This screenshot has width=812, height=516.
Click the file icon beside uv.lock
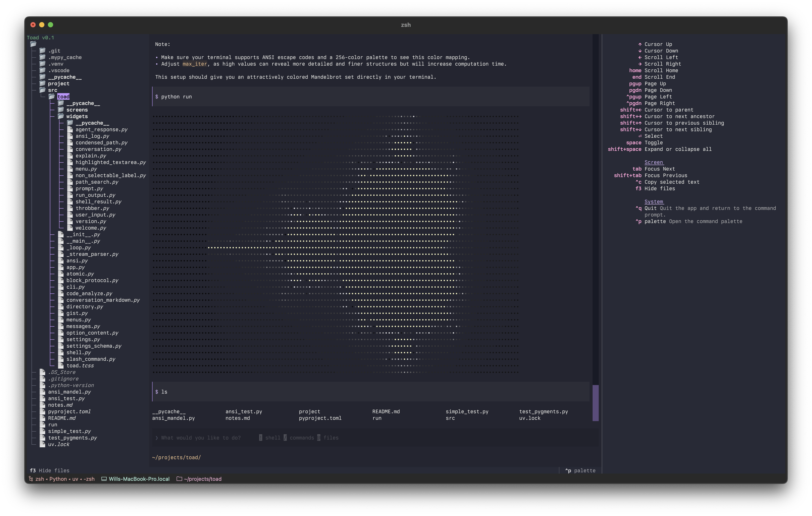[42, 444]
